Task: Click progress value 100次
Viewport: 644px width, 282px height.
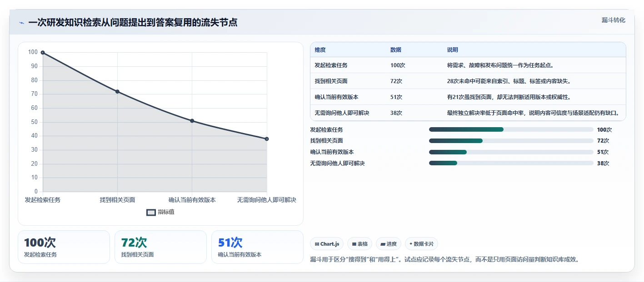Action: (x=604, y=130)
